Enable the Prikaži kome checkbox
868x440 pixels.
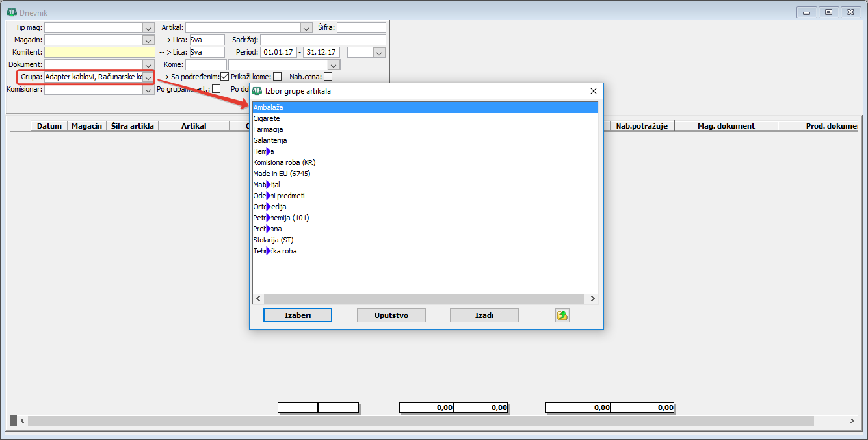(x=278, y=77)
